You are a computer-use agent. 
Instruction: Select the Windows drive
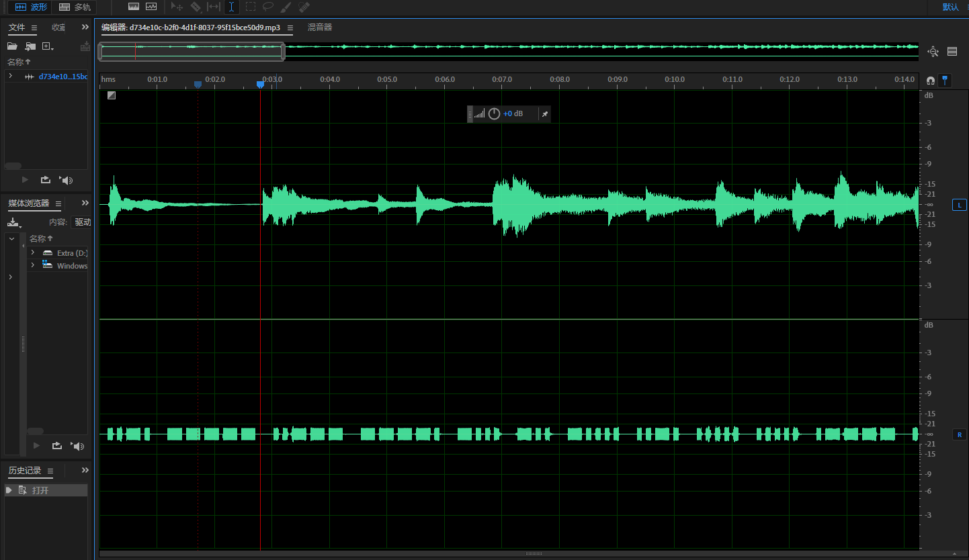coord(72,266)
